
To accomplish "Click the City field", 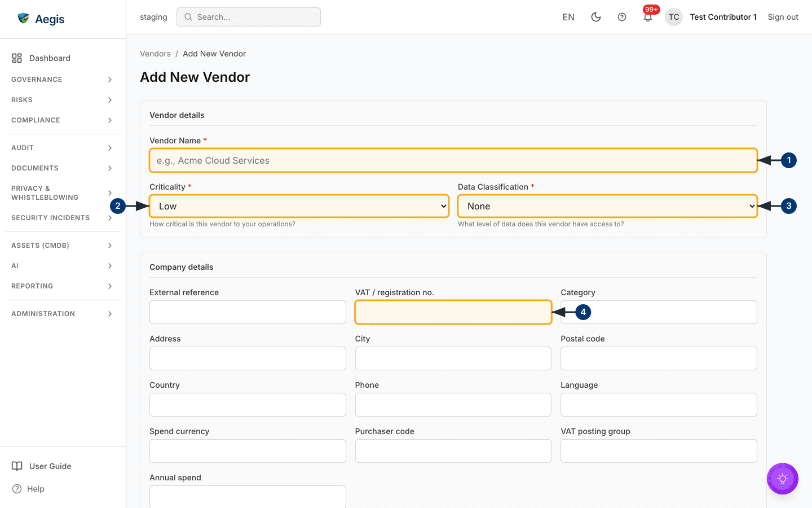I will [453, 358].
